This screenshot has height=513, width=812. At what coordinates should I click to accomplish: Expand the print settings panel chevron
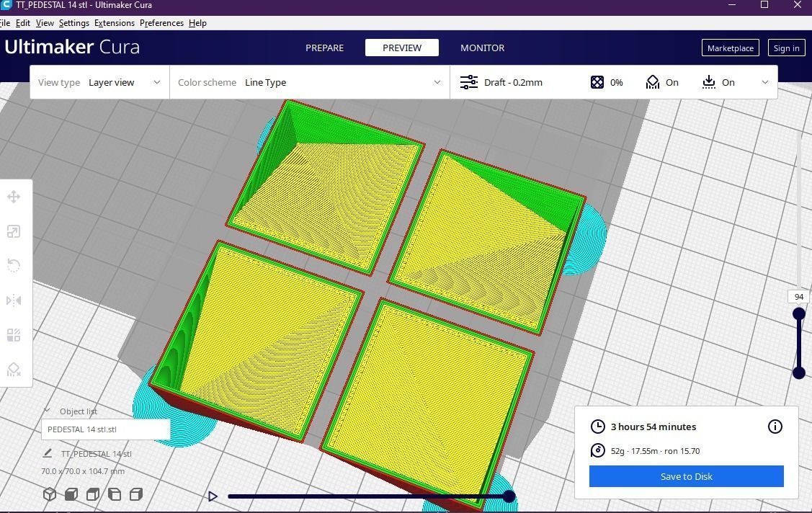click(x=765, y=82)
